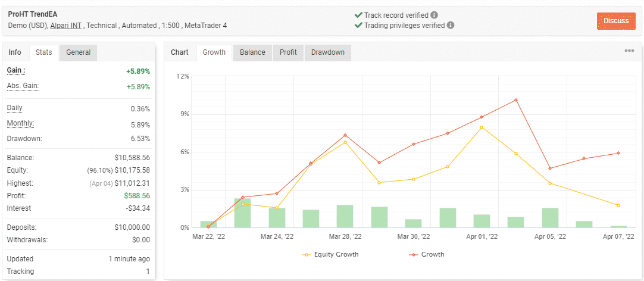
Task: Open the General tab
Action: (x=79, y=52)
